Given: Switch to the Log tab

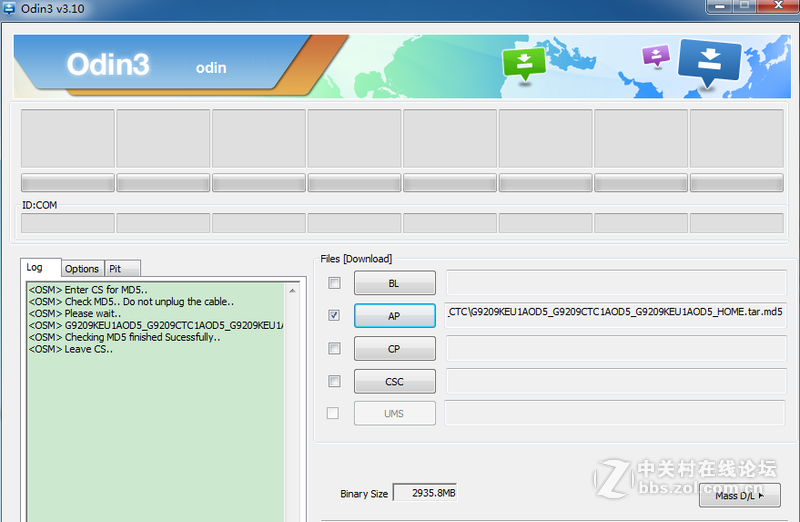Looking at the screenshot, I should pyautogui.click(x=40, y=267).
